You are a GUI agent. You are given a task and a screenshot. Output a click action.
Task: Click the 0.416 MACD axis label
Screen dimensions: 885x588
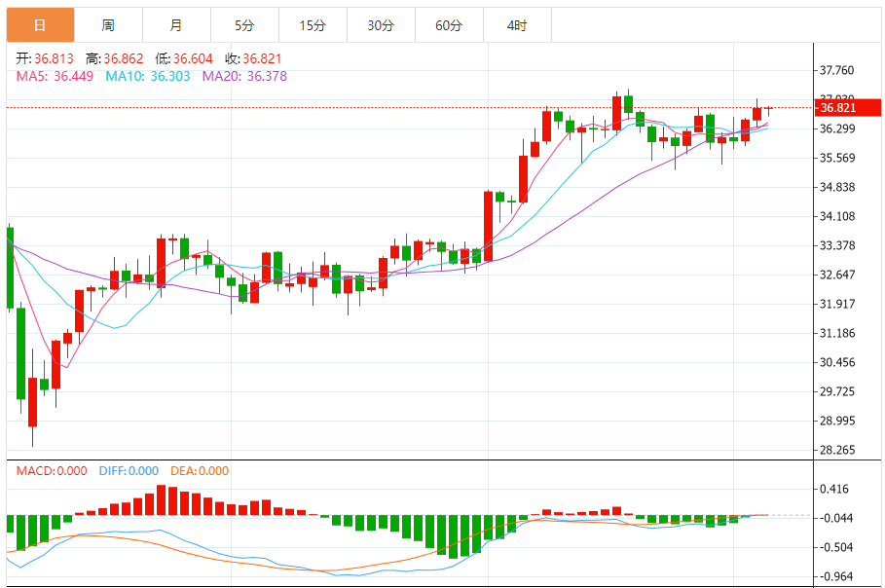pyautogui.click(x=834, y=489)
